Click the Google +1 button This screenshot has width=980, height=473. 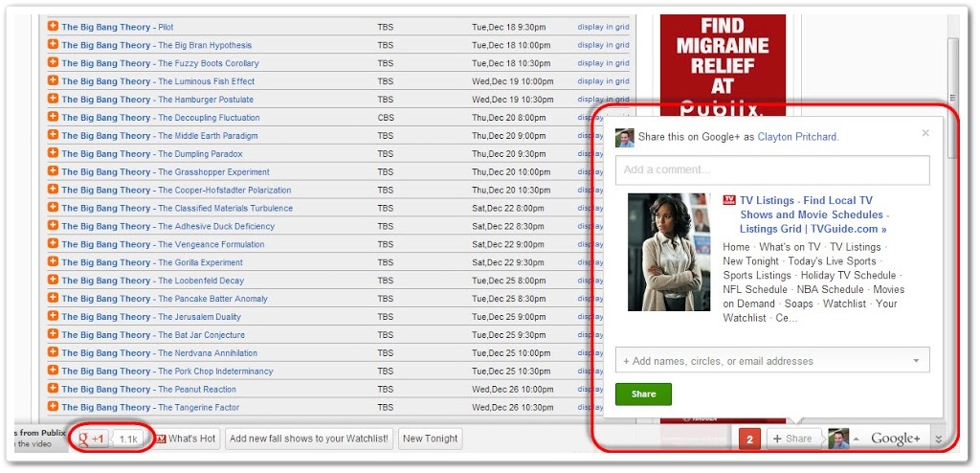coord(91,439)
